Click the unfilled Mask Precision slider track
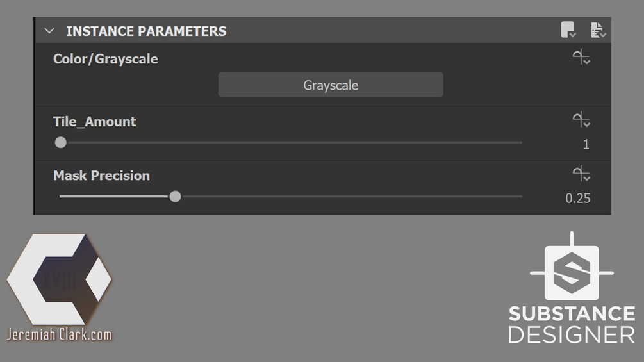644x362 pixels. (x=352, y=196)
